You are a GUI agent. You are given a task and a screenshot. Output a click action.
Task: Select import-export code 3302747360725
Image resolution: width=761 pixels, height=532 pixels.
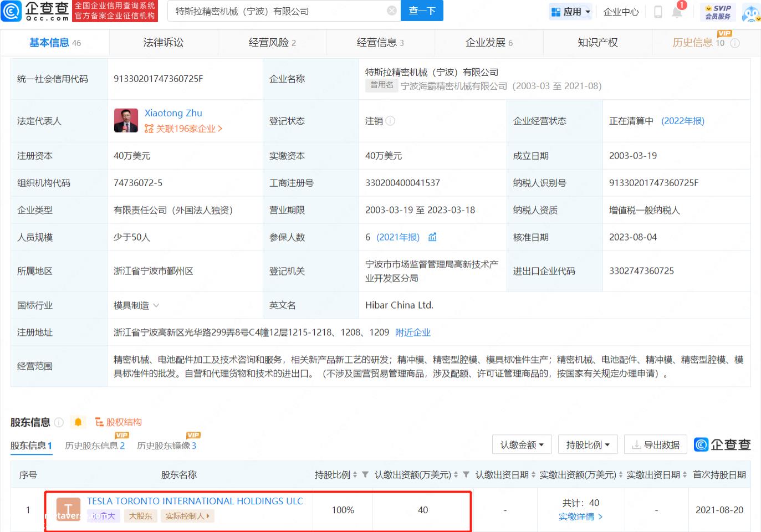(641, 271)
